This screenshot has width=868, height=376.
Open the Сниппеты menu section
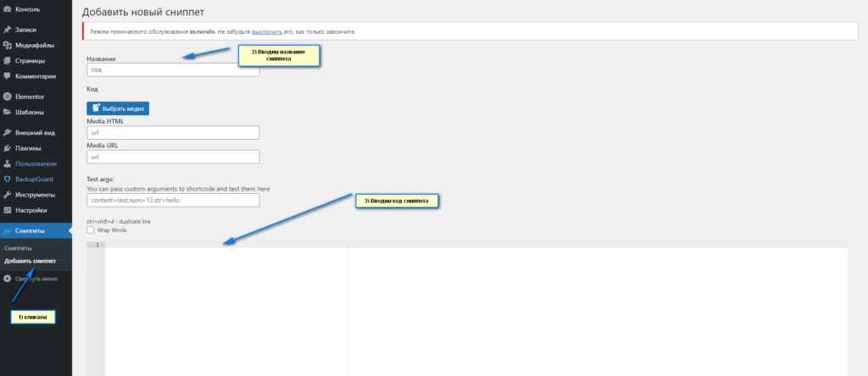click(x=30, y=230)
